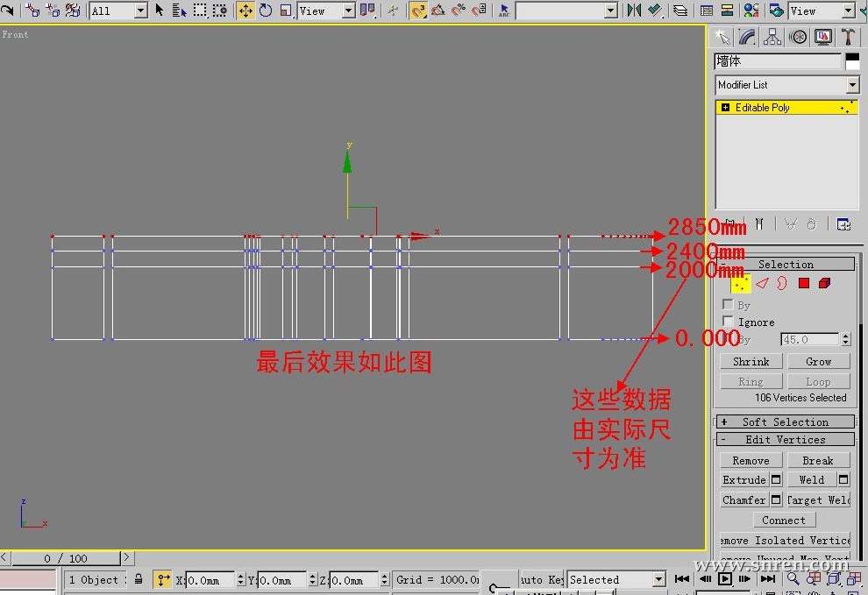Image resolution: width=868 pixels, height=595 pixels.
Task: Click the Redo arrow icon in toolbar
Action: (x=7, y=10)
